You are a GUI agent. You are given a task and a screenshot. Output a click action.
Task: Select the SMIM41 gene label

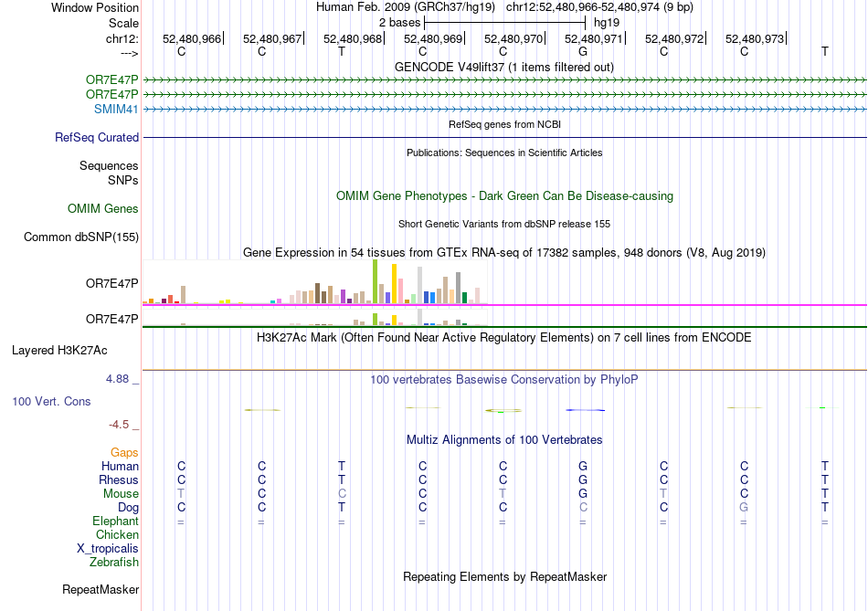tap(116, 109)
